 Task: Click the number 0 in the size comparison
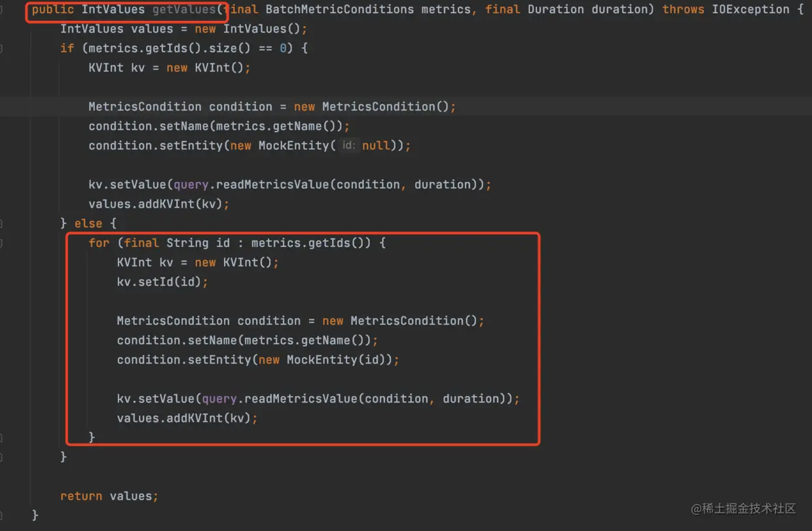pyautogui.click(x=284, y=48)
